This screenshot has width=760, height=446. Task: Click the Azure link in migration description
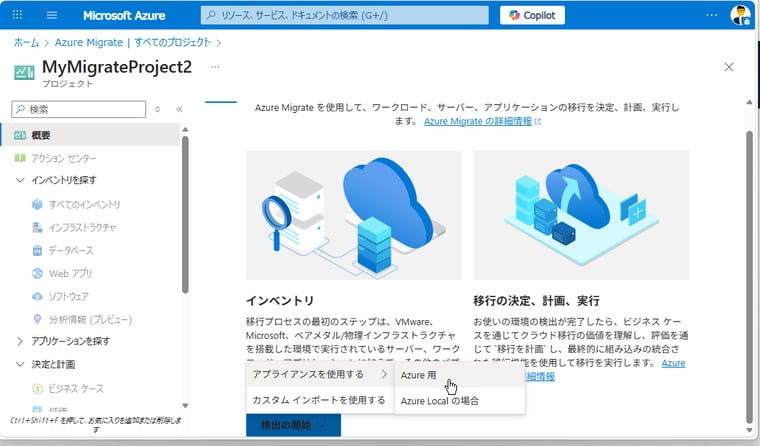pos(673,363)
